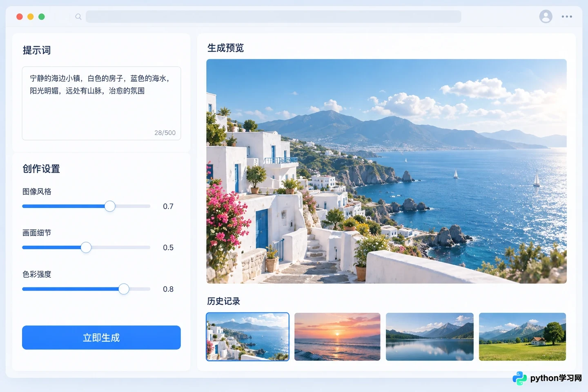The image size is (588, 392).
Task: Open the three-dot more menu
Action: [x=567, y=17]
